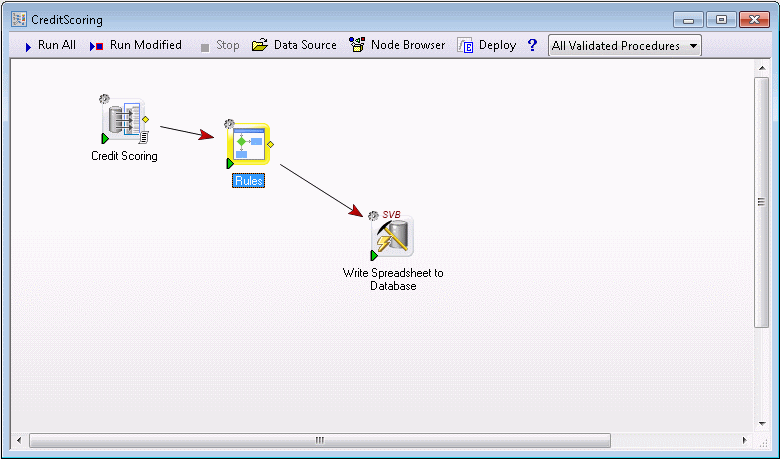Click the yellow diamond connector on the Rules node
This screenshot has width=780, height=459.
(x=270, y=144)
